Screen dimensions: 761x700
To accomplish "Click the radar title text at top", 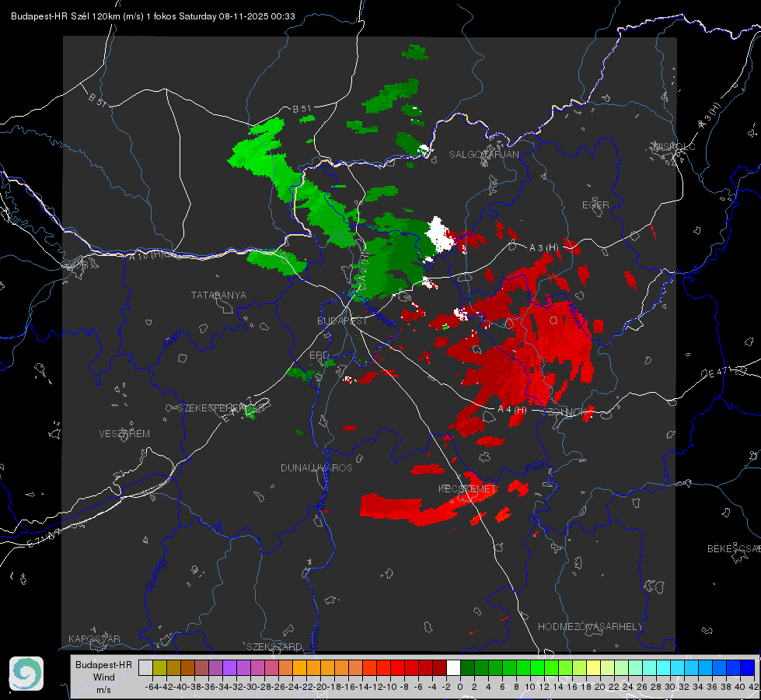I will coord(153,16).
